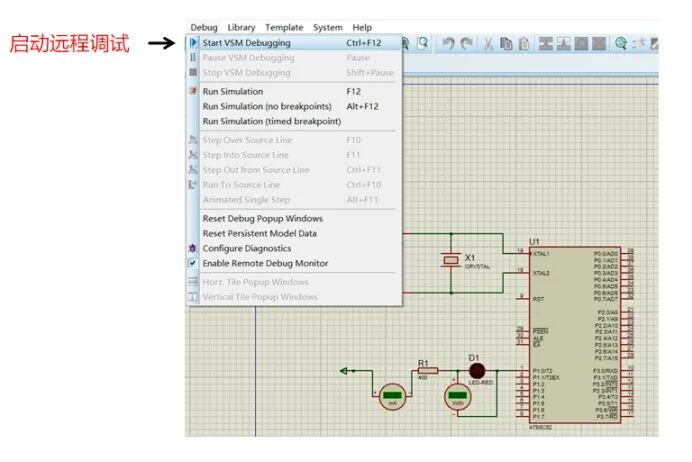
Task: Choose Run Simulation (timed breakpoint)
Action: pyautogui.click(x=294, y=121)
